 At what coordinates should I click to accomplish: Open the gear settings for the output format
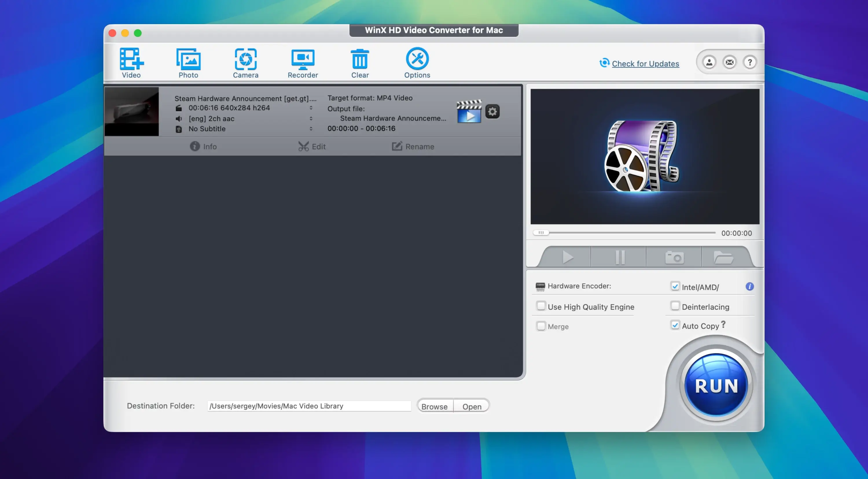point(492,111)
